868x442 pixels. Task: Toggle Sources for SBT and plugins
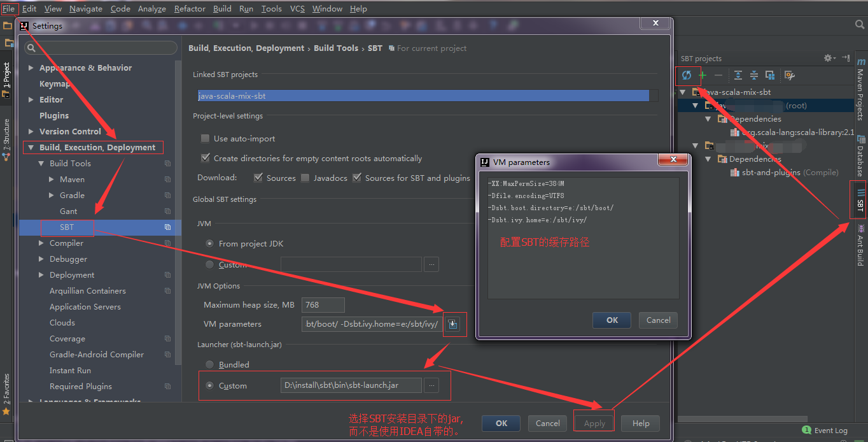(357, 178)
